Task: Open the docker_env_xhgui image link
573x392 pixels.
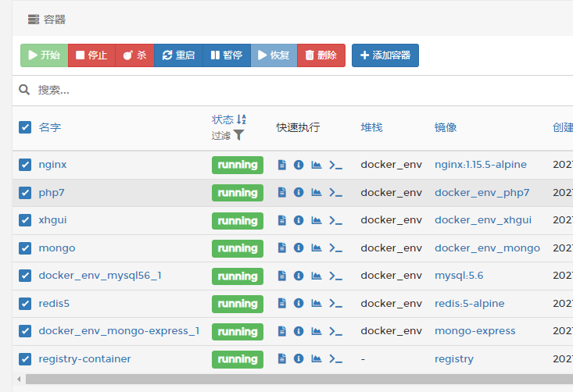Action: 483,220
